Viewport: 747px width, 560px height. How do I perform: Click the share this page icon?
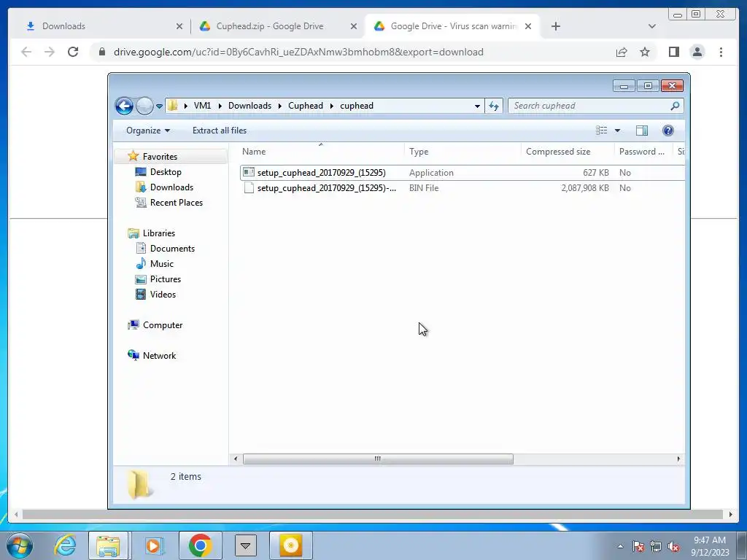622,52
